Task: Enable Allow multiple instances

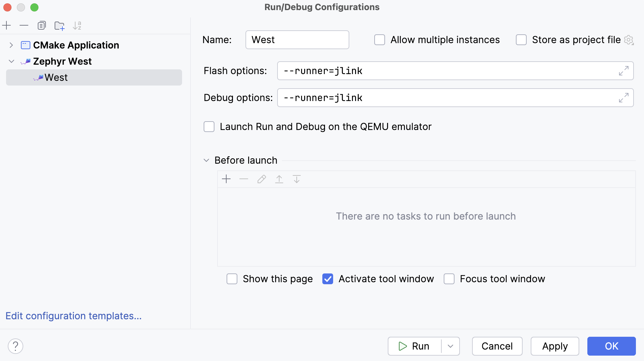Action: tap(379, 40)
